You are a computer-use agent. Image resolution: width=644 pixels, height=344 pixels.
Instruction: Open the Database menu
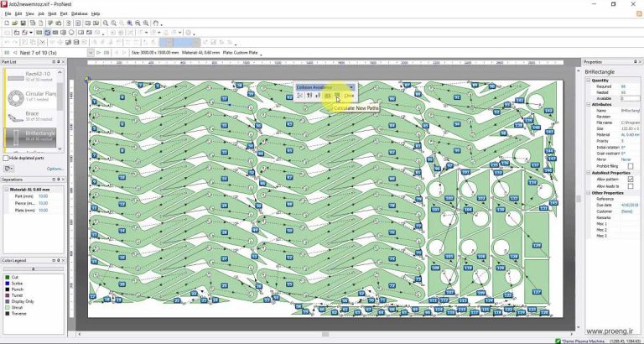coord(79,14)
